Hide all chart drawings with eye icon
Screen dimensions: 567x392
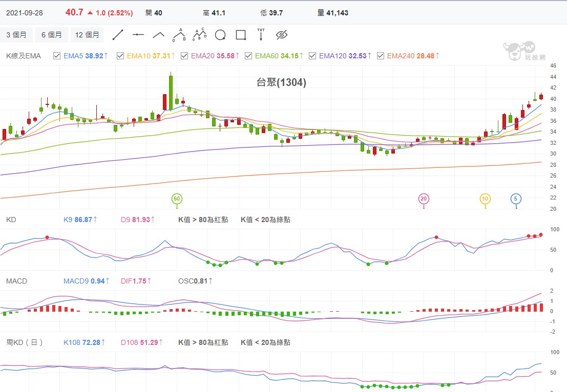pyautogui.click(x=281, y=35)
